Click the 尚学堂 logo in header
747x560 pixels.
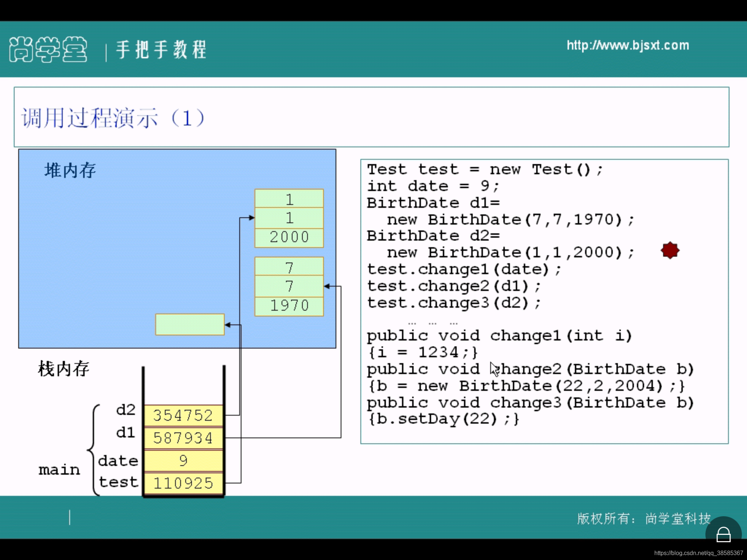(48, 49)
